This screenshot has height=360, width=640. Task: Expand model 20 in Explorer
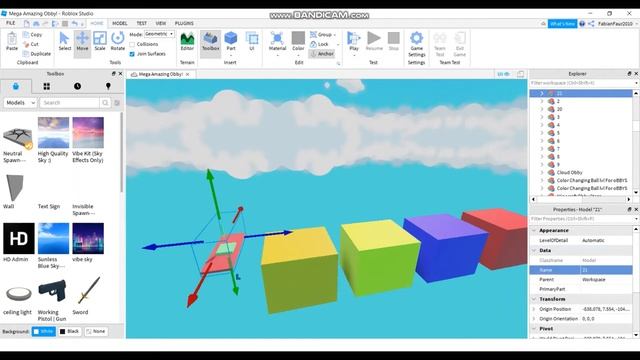tap(542, 109)
